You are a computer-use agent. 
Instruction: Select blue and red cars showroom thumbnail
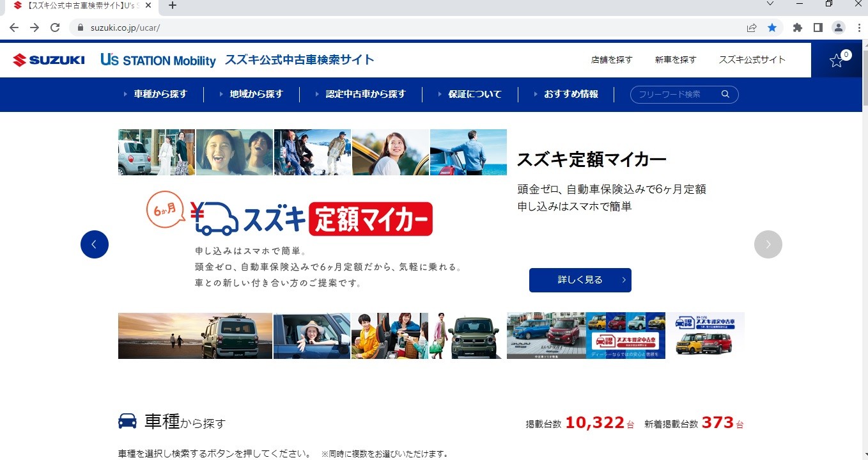546,336
